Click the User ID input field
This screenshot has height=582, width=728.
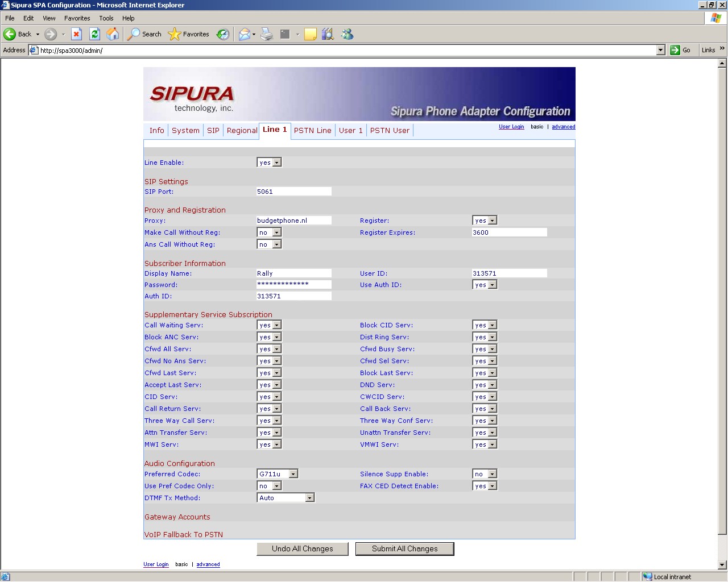point(510,273)
